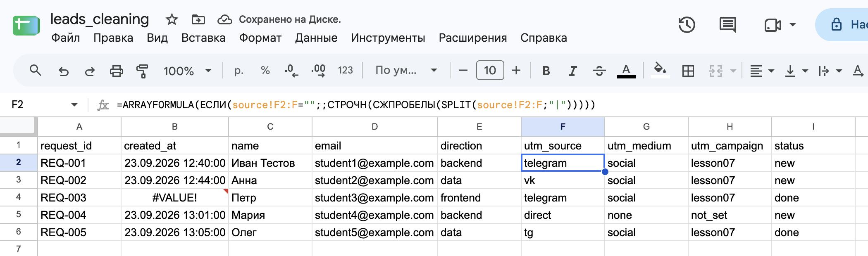This screenshot has height=256, width=868.
Task: Pick a cell fill color
Action: point(660,70)
